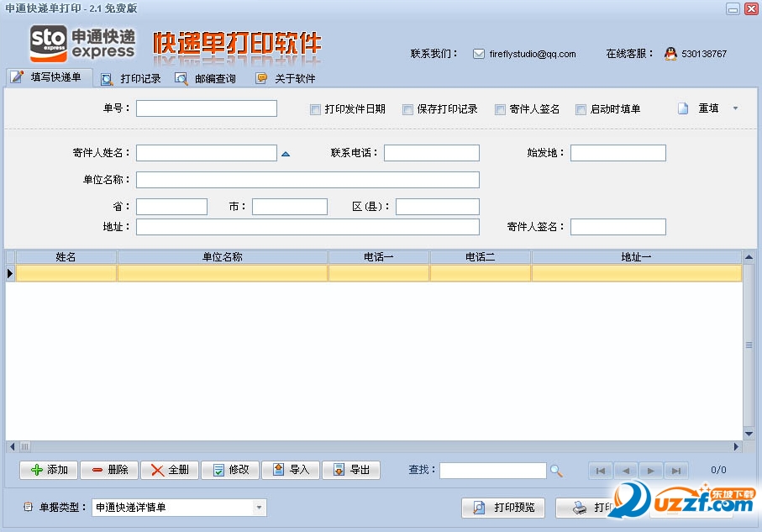The width and height of the screenshot is (762, 532).
Task: Open the 邮编查询 tab
Action: tap(206, 79)
